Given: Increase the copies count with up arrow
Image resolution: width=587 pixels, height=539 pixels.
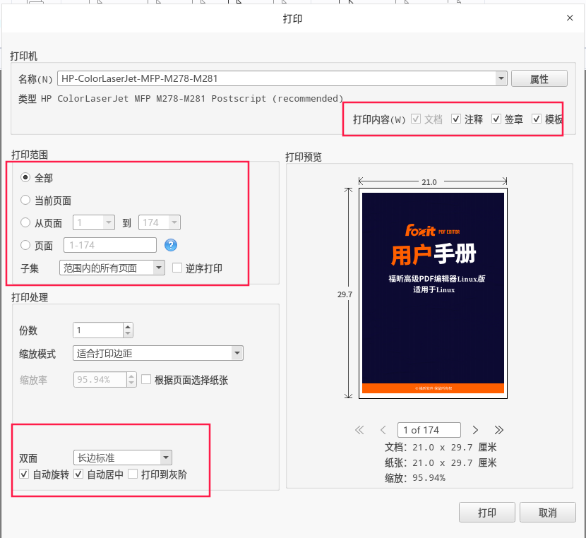Looking at the screenshot, I should point(128,327).
